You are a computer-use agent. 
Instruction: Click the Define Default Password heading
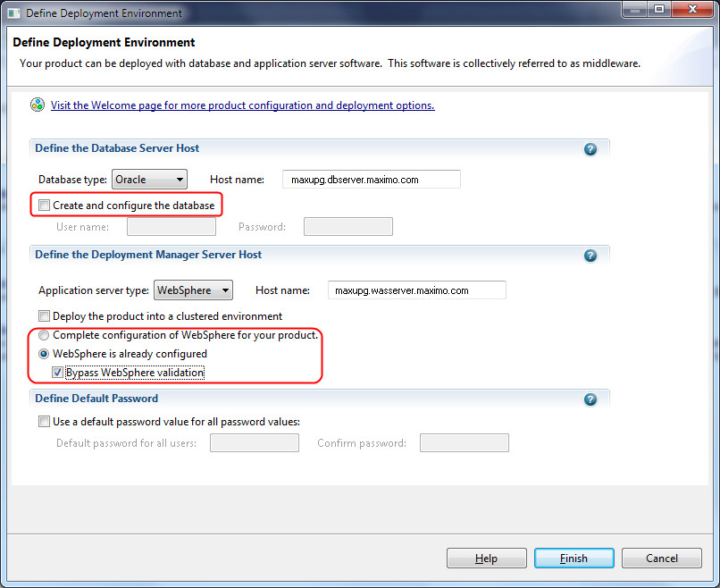(x=96, y=399)
